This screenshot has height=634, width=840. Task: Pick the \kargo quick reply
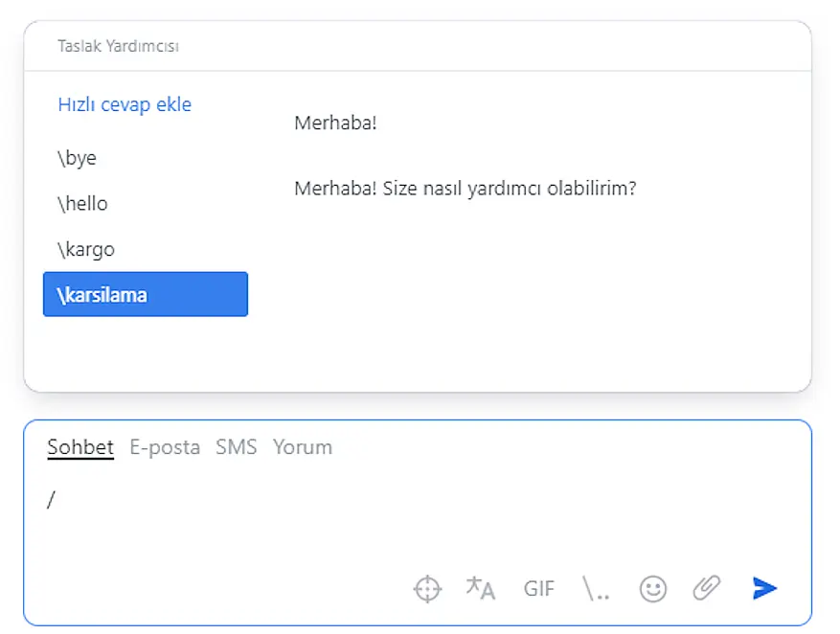[86, 250]
